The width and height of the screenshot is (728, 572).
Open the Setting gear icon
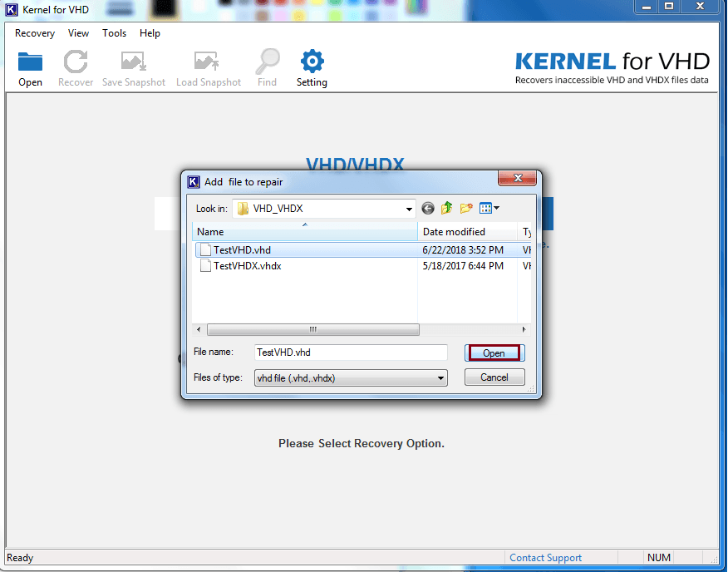coord(312,61)
